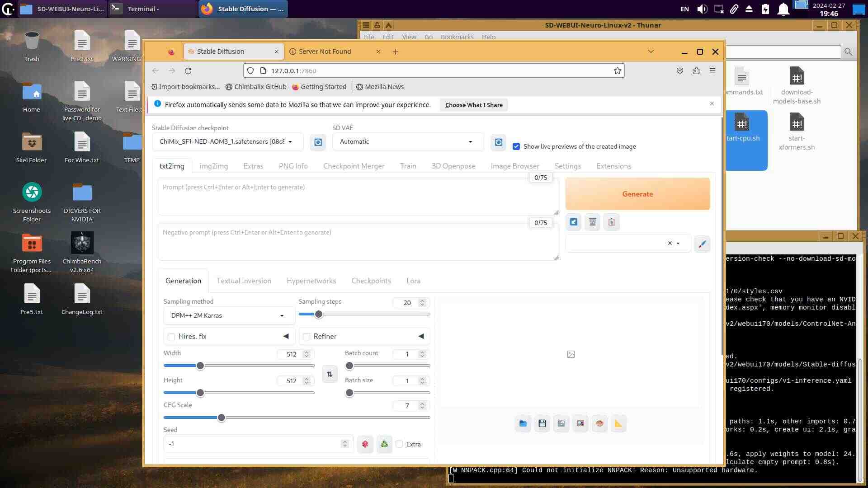Open the Lora tab
Viewport: 868px width, 488px height.
(x=413, y=281)
